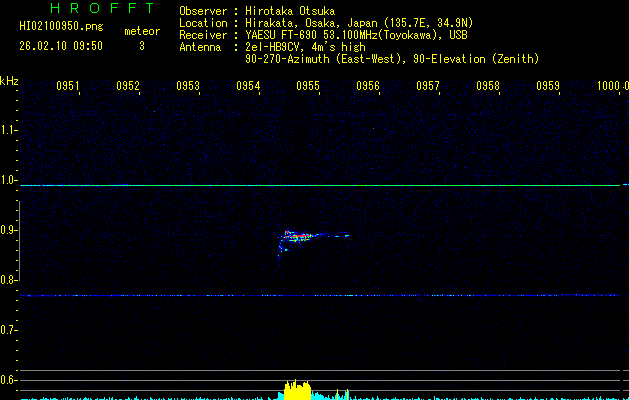Click the 0.9 frequency axis label
Viewport: 629px width, 400px height.
pos(9,230)
